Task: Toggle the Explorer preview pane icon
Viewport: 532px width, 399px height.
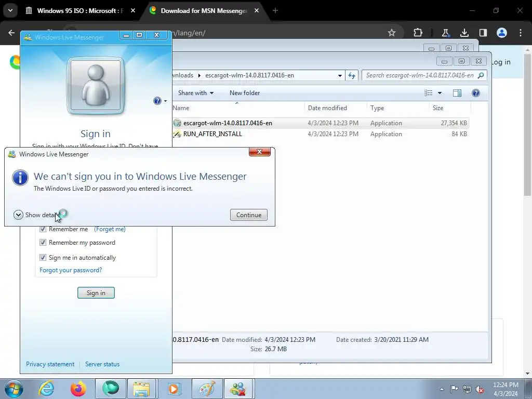Action: [457, 93]
